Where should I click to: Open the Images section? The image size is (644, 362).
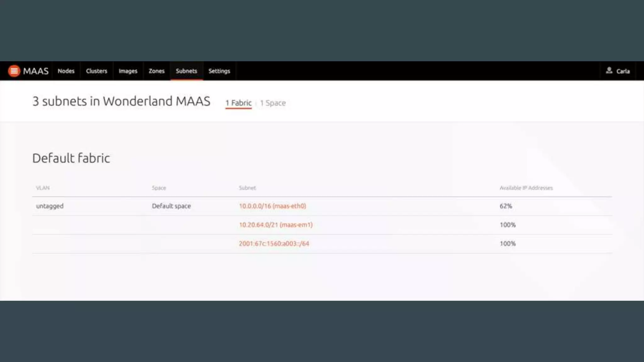click(128, 71)
